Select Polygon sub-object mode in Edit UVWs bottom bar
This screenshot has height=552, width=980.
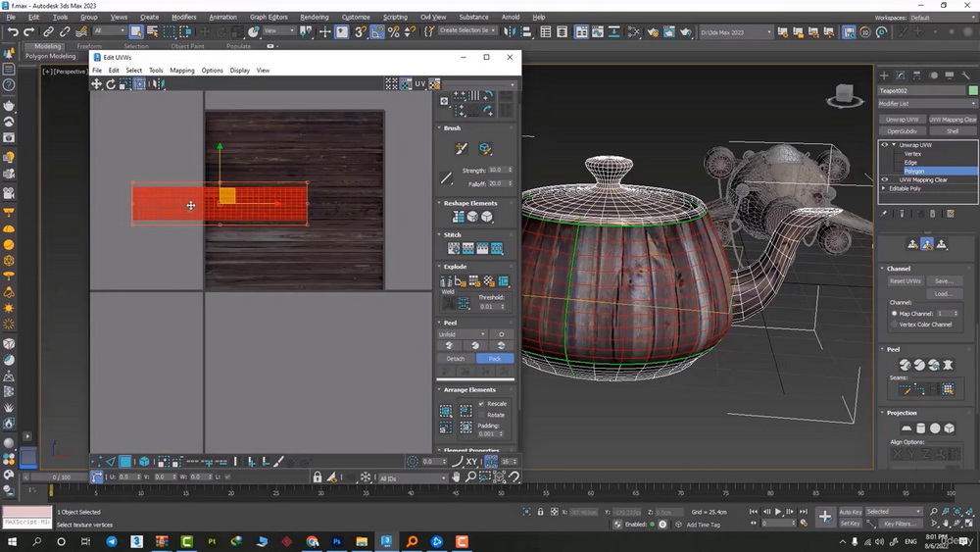(125, 462)
